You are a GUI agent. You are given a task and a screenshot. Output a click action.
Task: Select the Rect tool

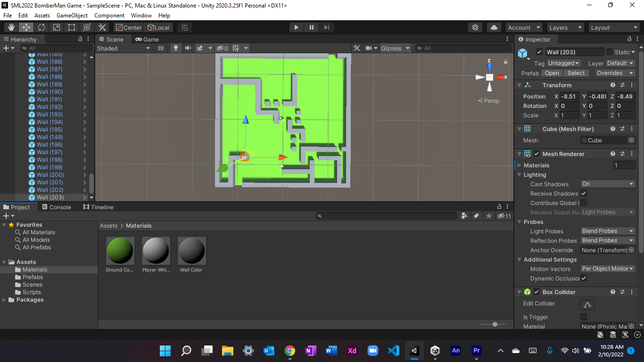click(71, 27)
